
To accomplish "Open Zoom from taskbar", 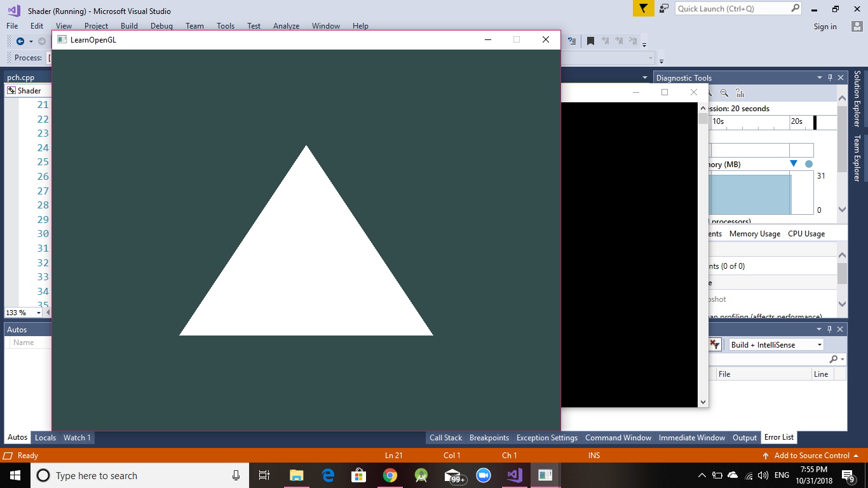I will [x=484, y=475].
